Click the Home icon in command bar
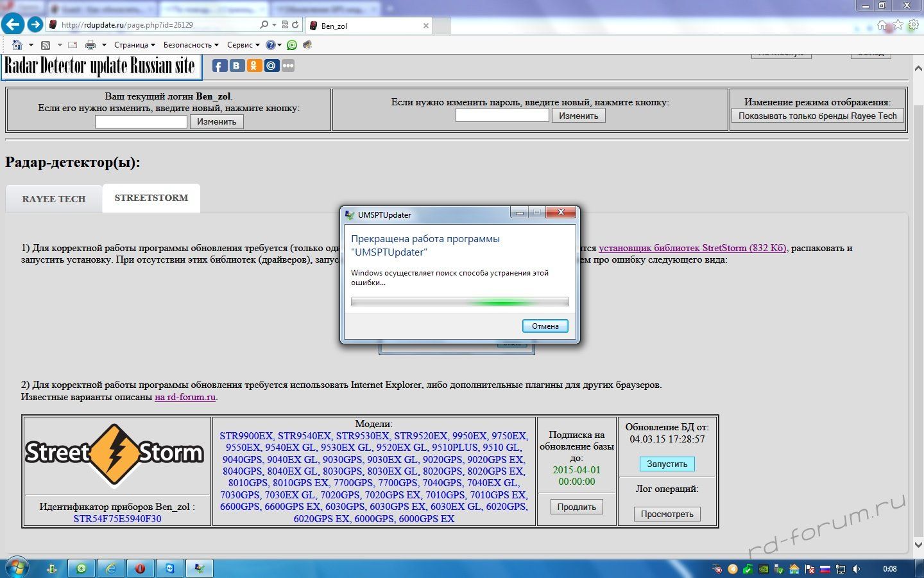 coord(17,45)
